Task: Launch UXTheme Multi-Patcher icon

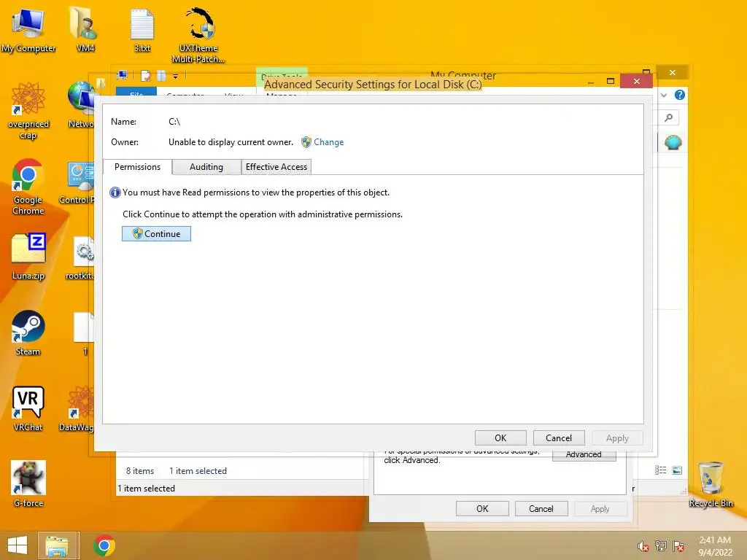Action: click(198, 34)
